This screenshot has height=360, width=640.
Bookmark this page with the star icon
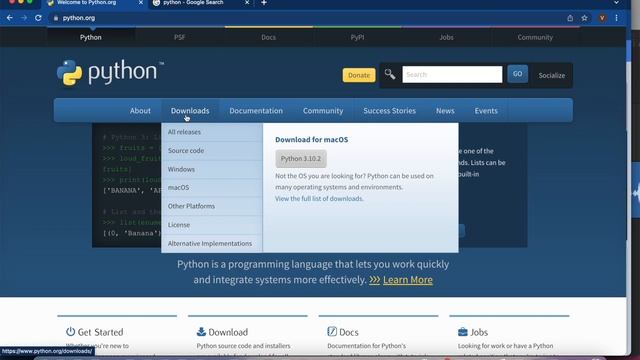[584, 18]
